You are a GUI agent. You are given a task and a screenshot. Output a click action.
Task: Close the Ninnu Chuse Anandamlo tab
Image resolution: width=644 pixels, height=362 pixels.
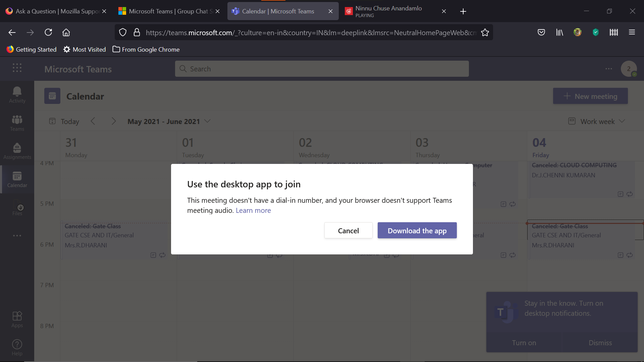point(444,11)
